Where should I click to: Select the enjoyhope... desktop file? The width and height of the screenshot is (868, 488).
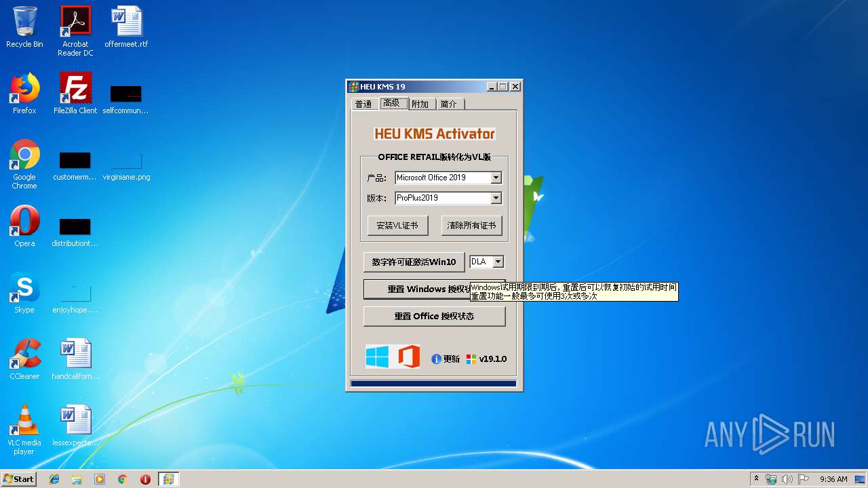point(75,298)
